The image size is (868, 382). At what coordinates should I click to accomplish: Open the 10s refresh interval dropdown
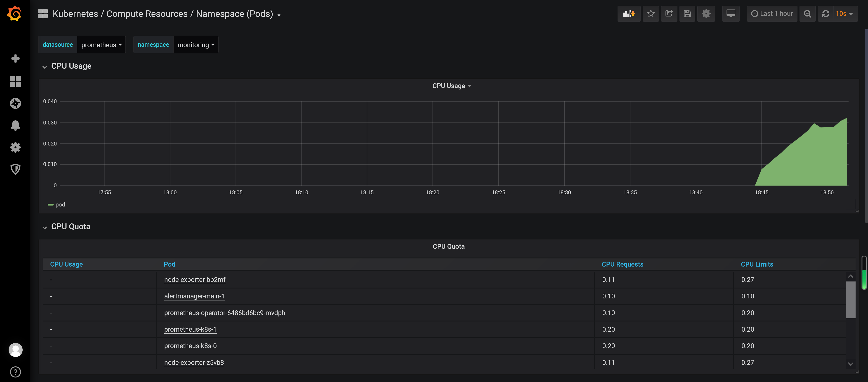click(x=844, y=14)
